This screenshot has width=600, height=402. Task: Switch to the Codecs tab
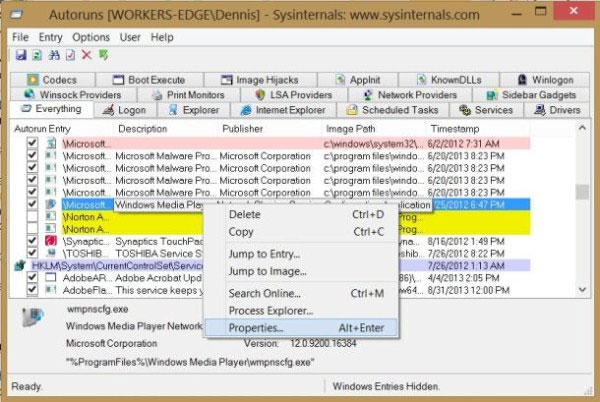point(53,80)
